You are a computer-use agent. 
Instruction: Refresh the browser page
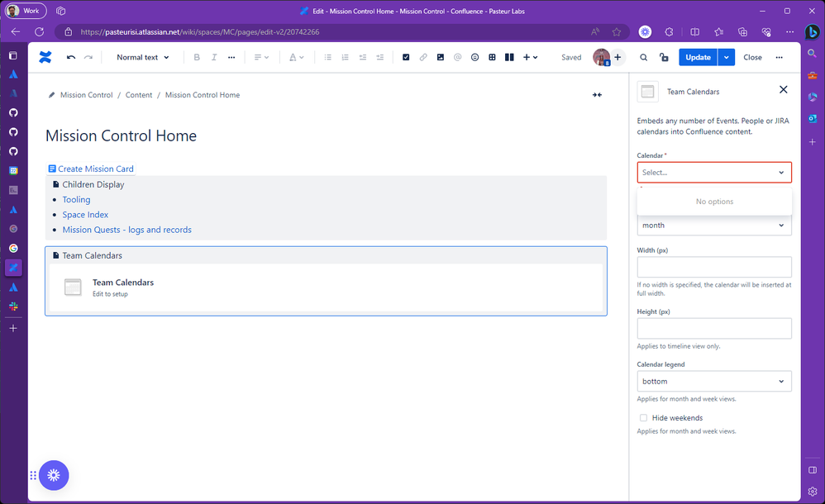40,32
